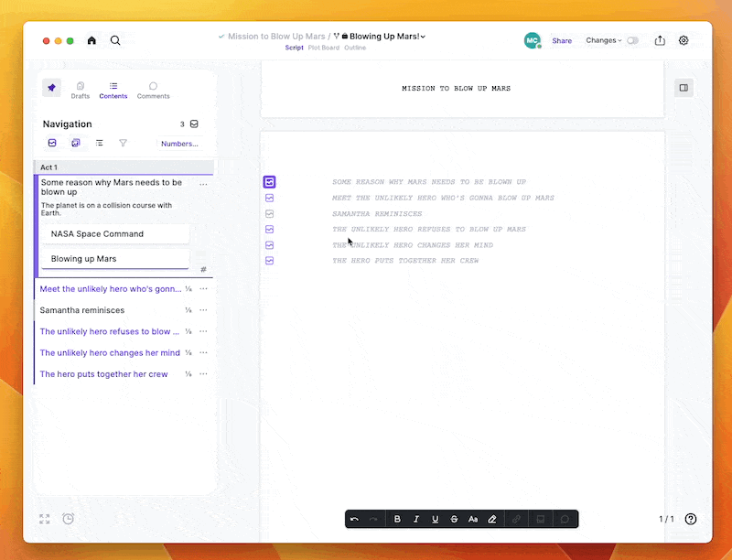Toggle the Changes switch in the header
This screenshot has height=560, width=732.
pos(632,40)
